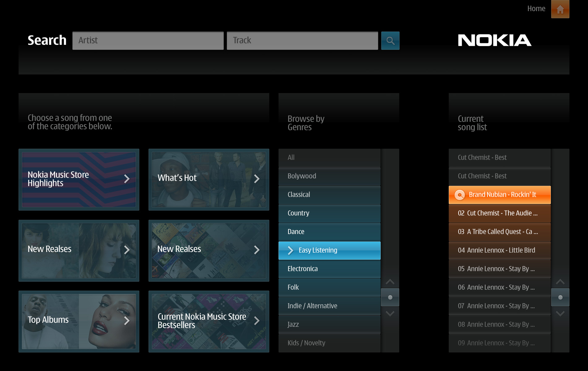
Task: Click inside the Track search field
Action: tap(302, 40)
